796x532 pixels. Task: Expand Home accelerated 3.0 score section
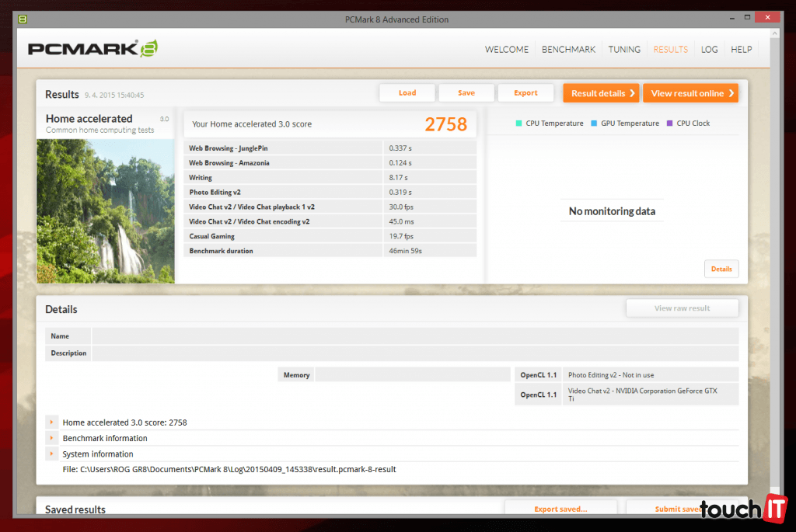[51, 422]
